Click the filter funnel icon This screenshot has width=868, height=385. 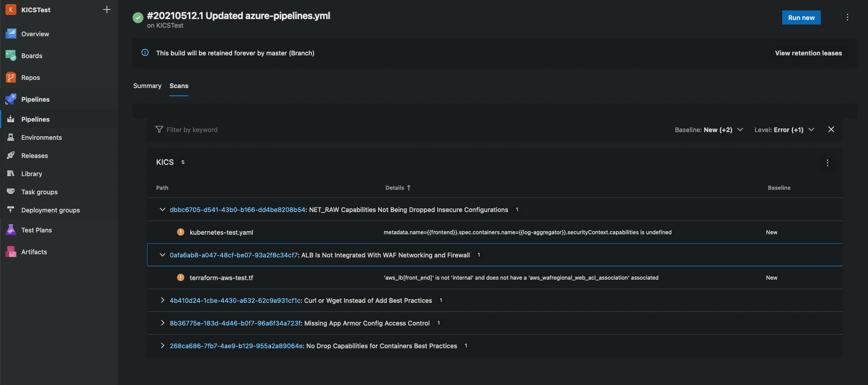[x=159, y=129]
